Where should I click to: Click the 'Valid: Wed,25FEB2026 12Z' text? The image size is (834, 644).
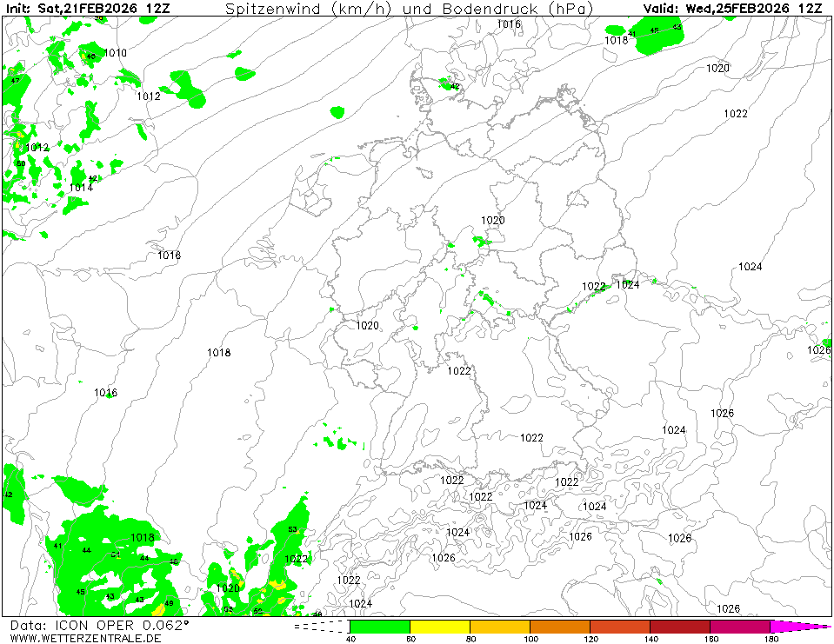(x=732, y=8)
